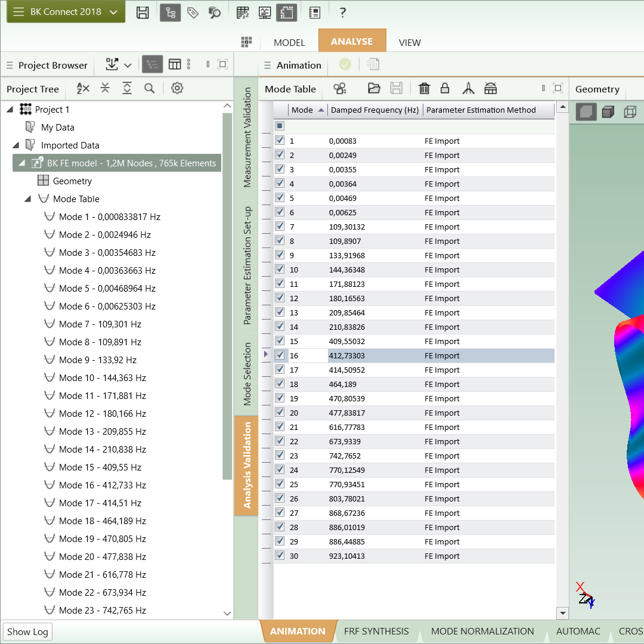The width and height of the screenshot is (644, 644).
Task: Click the Mode Table scrollbar down arrow
Action: 562,613
